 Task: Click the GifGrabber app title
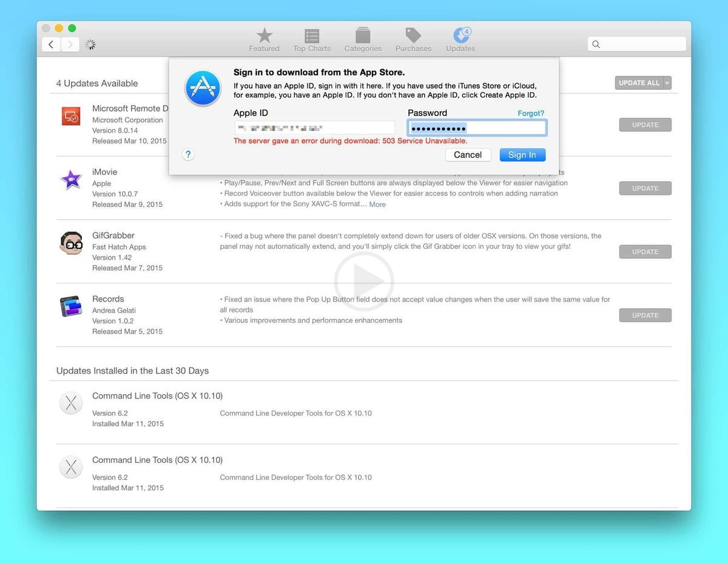113,235
